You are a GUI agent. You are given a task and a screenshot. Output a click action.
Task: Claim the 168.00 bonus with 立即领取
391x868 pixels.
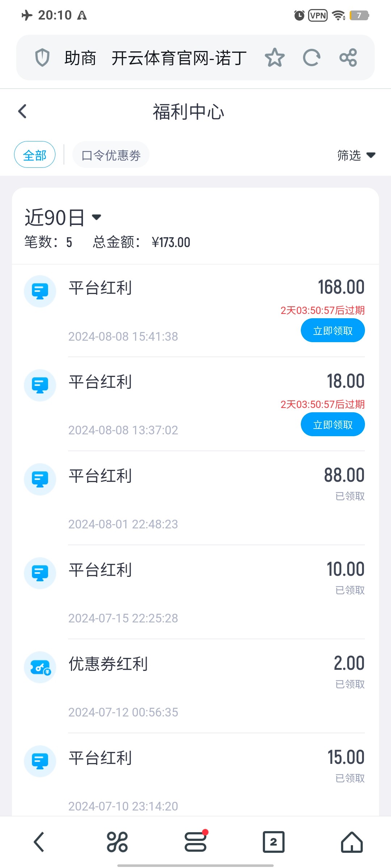332,331
